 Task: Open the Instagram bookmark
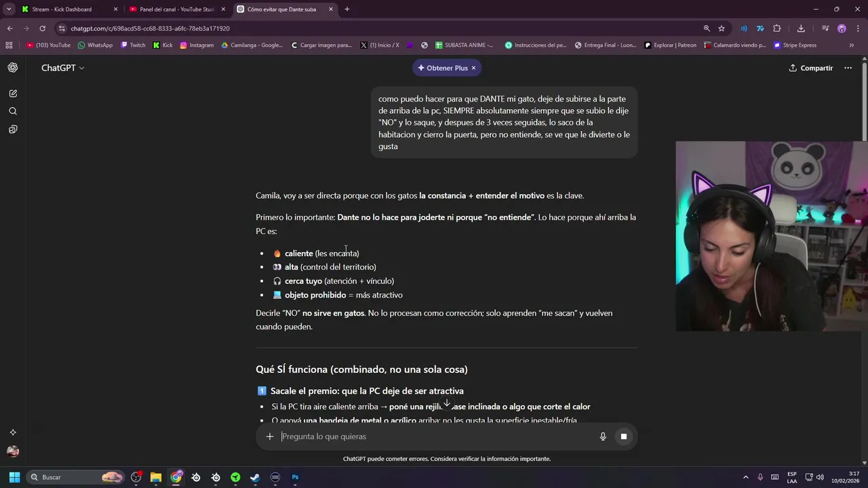(x=197, y=45)
